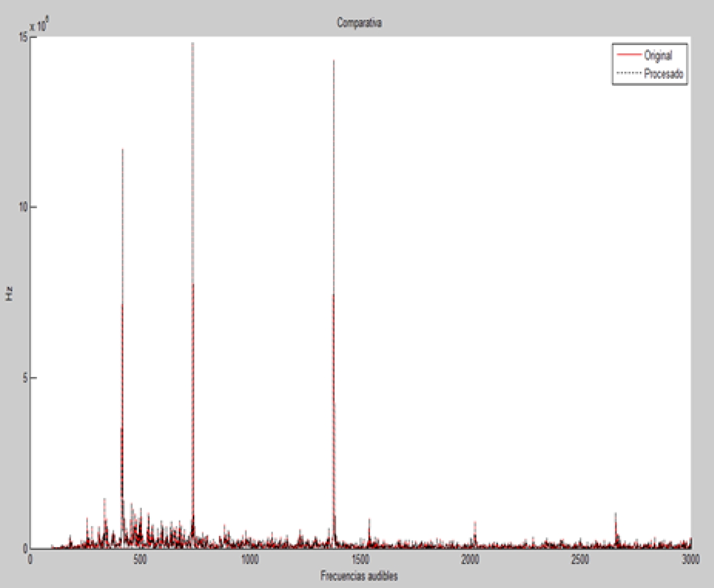
Task: Click the x-axis tick label "1500"
Action: coord(360,559)
